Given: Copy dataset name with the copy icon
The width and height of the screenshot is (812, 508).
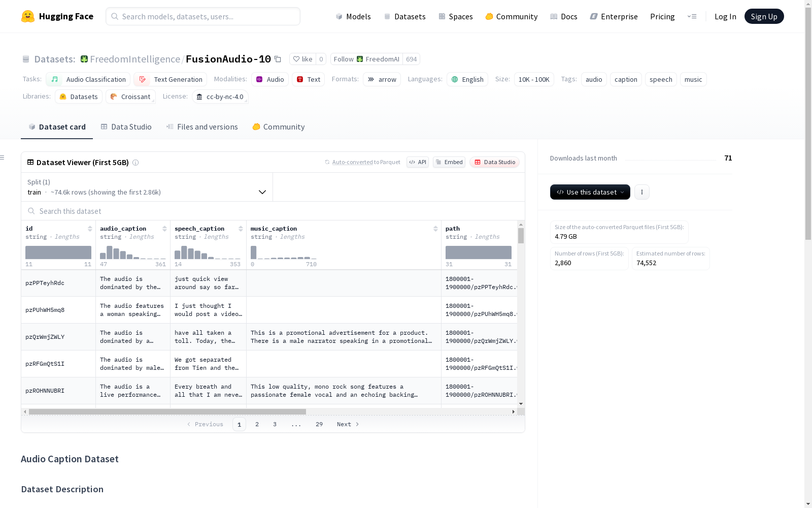Looking at the screenshot, I should tap(278, 59).
